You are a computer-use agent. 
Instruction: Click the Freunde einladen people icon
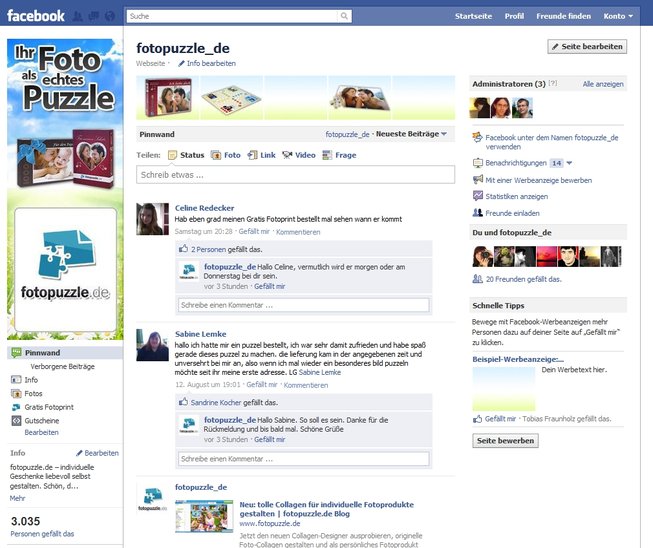[x=478, y=213]
